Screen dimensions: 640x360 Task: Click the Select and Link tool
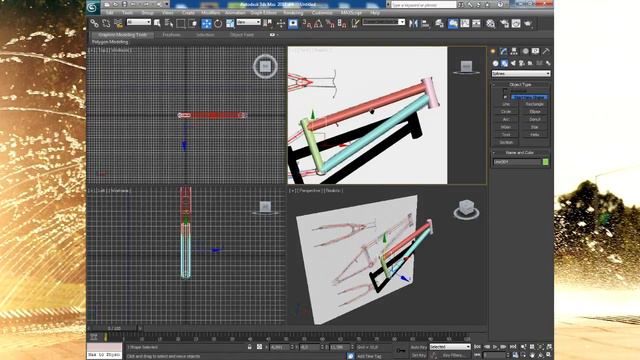pyautogui.click(x=94, y=23)
